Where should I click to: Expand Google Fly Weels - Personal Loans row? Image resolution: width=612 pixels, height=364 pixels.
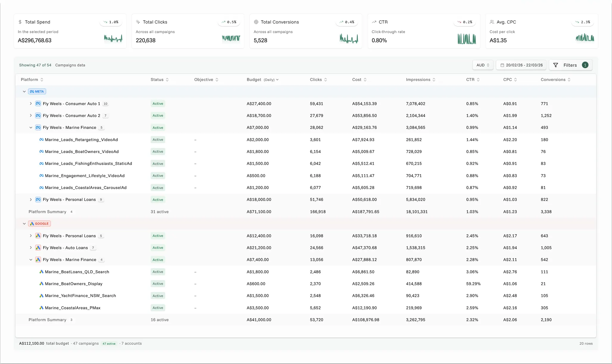(31, 236)
